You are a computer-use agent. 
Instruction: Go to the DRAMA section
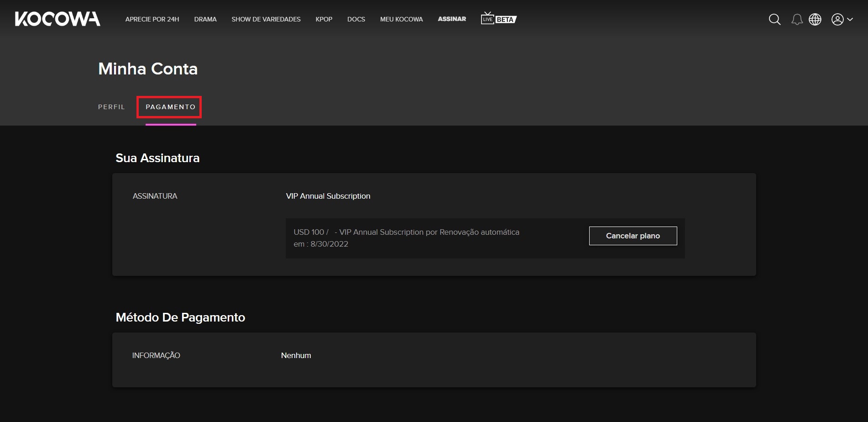[x=205, y=19]
